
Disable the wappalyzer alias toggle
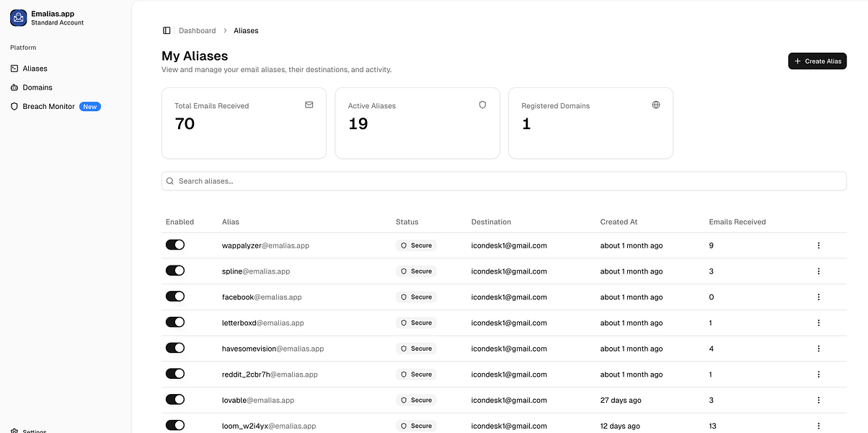tap(175, 245)
